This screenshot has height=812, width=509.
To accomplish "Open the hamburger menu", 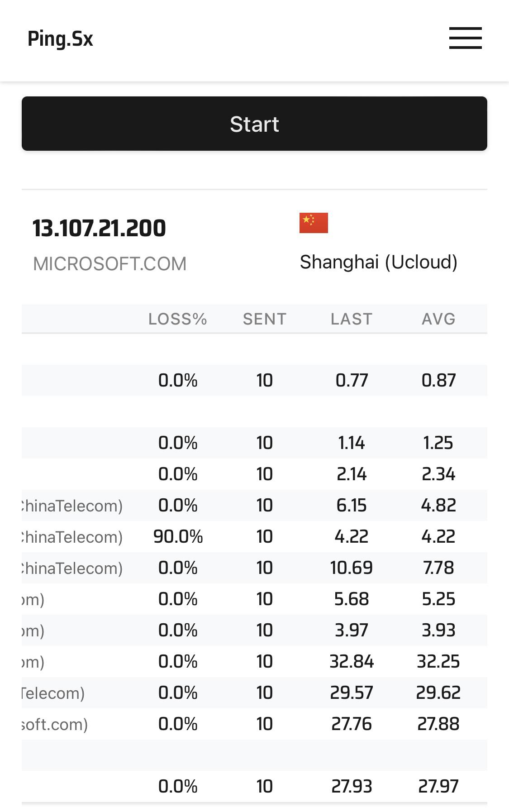I will tap(465, 38).
